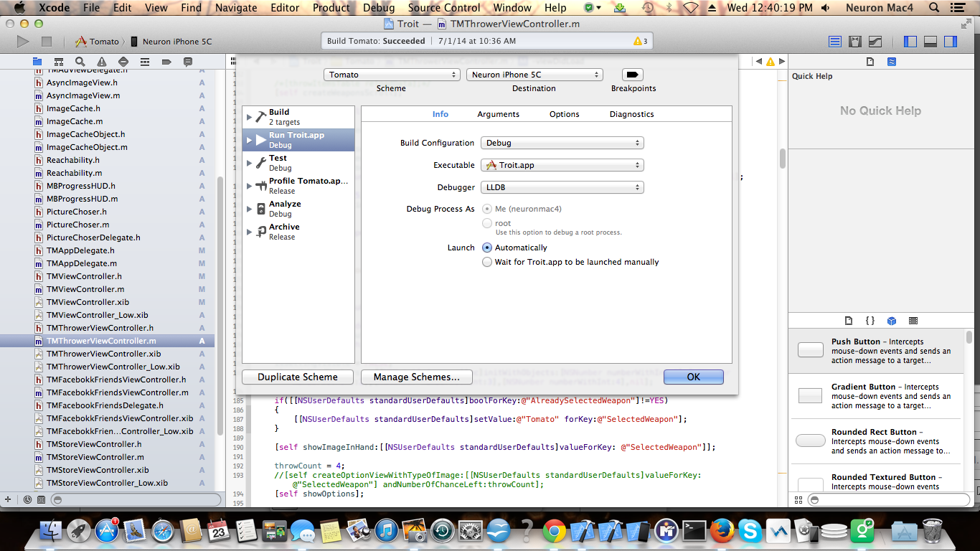The image size is (980, 551).
Task: Select TMStoreViewController.m in navigator
Action: 95,457
